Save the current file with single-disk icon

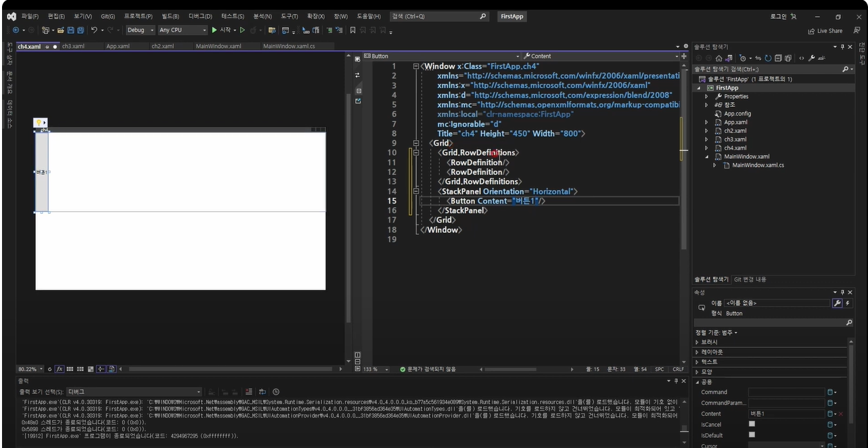(70, 30)
